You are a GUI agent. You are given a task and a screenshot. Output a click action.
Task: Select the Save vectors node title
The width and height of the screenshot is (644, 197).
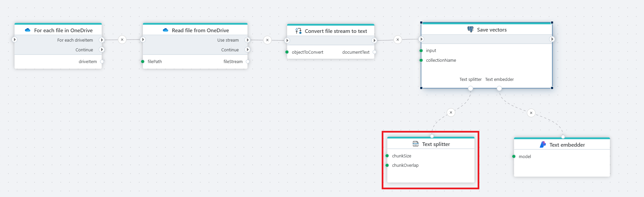(x=492, y=30)
